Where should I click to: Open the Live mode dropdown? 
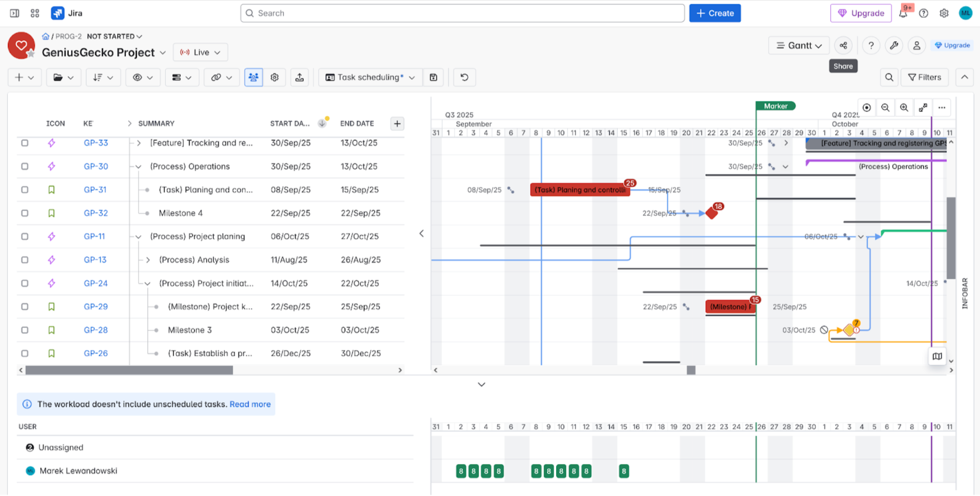click(200, 52)
